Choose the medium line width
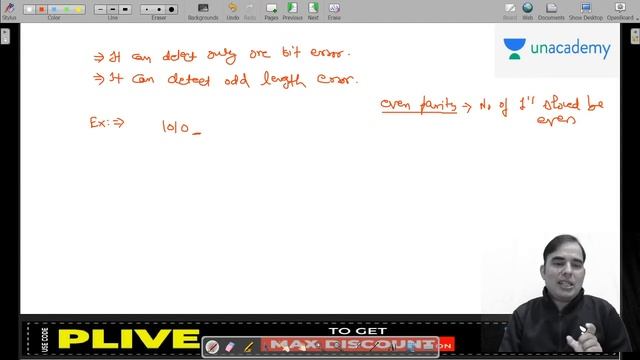 tap(113, 9)
